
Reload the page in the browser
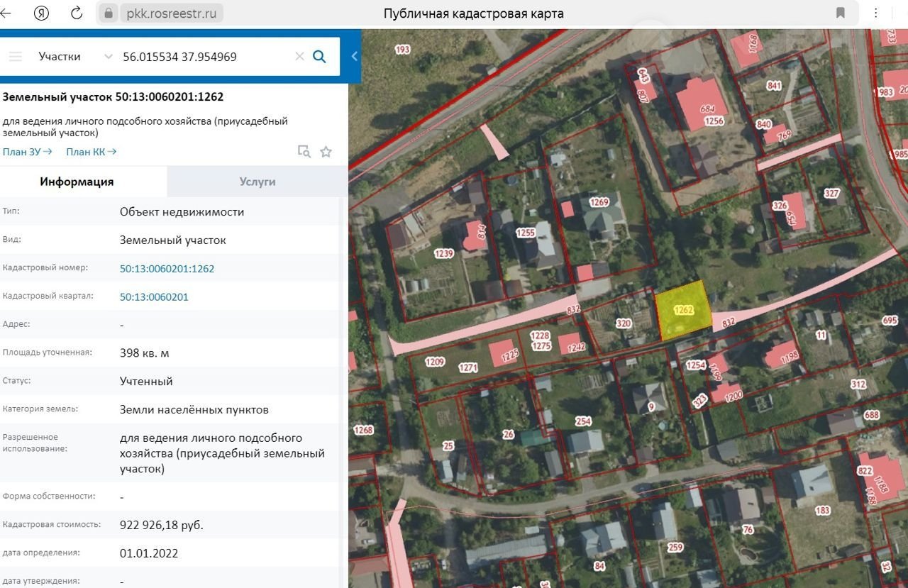(77, 13)
